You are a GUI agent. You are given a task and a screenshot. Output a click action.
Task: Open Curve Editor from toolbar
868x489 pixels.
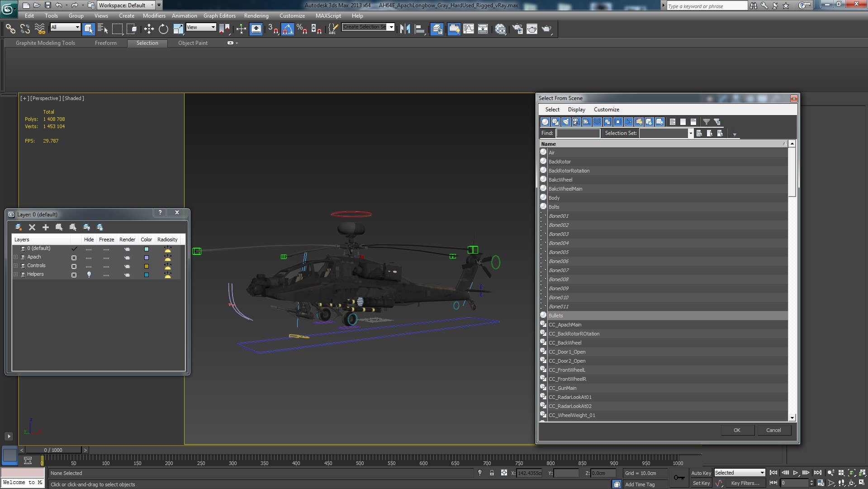[x=469, y=29]
